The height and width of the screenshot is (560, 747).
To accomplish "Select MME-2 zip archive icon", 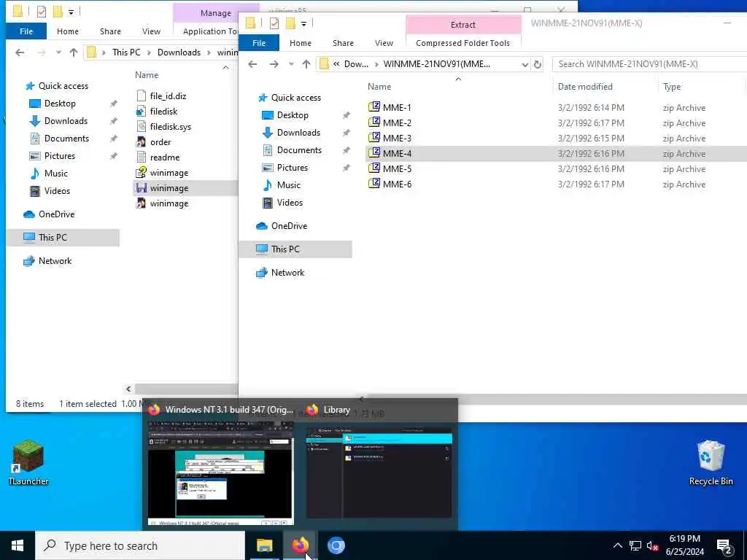I will coord(374,122).
